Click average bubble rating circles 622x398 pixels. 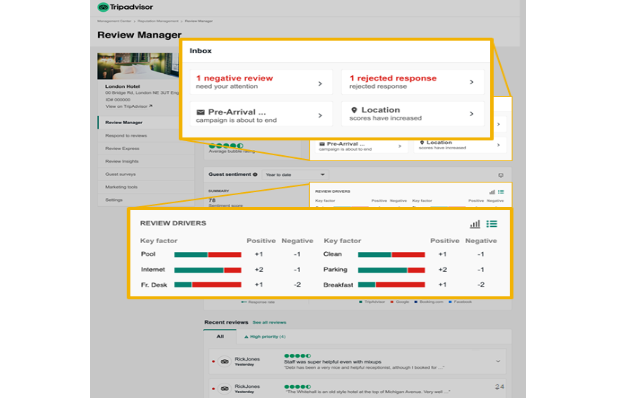[226, 146]
